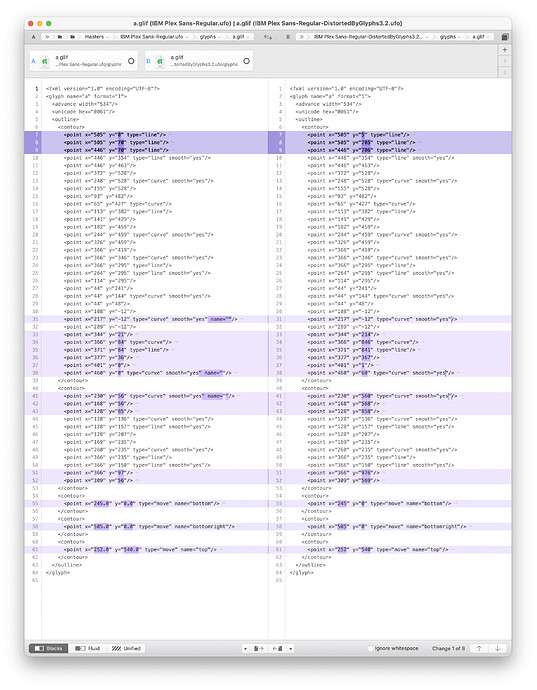This screenshot has height=690, width=537.
Task: Open the a.glif path dropdown in path B
Action: click(481, 37)
